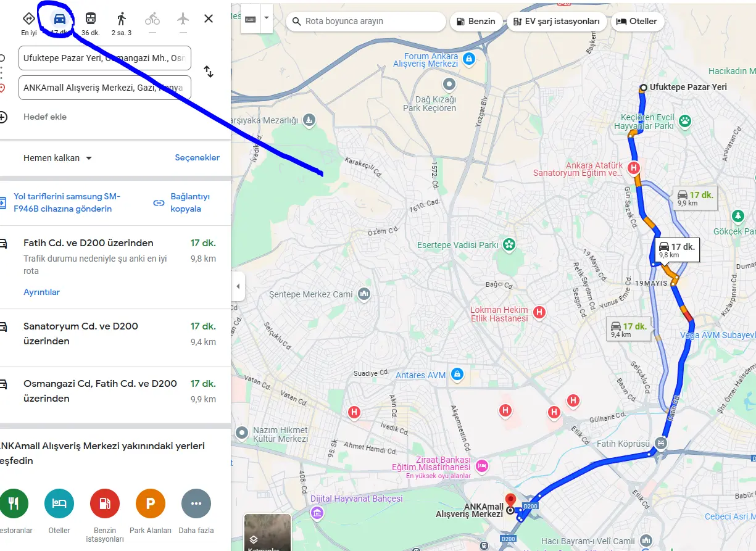
Task: Open Ayrıntılar route details
Action: pos(41,292)
